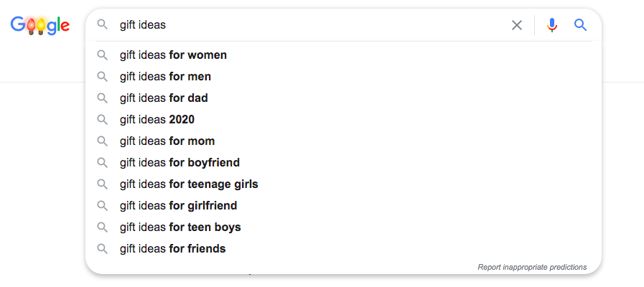Choose 'gift ideas for boyfriend' suggestion
The image size is (644, 287).
(x=179, y=163)
